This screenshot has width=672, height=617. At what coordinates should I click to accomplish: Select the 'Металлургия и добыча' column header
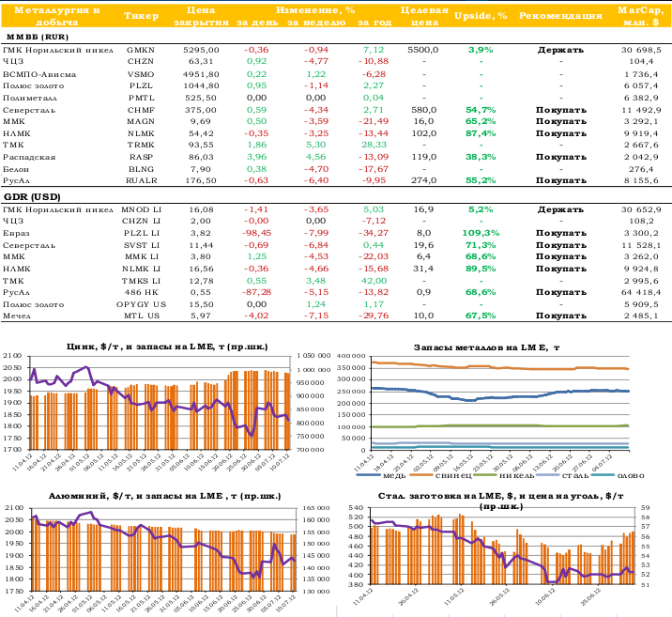click(57, 16)
